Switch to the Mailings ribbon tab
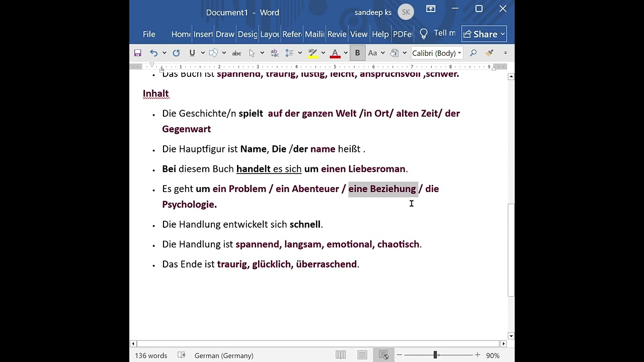This screenshot has width=644, height=362. [314, 34]
